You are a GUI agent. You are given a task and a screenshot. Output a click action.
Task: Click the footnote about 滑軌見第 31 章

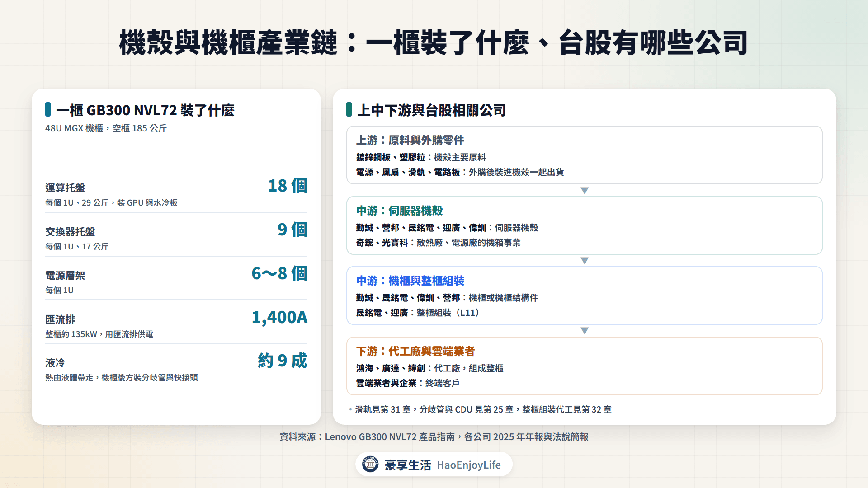tap(483, 409)
